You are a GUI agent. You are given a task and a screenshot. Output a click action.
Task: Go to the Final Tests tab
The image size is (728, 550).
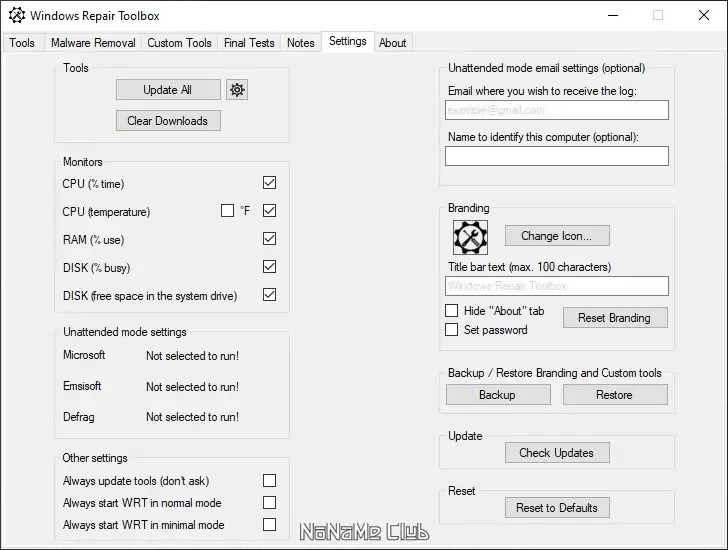(x=249, y=43)
